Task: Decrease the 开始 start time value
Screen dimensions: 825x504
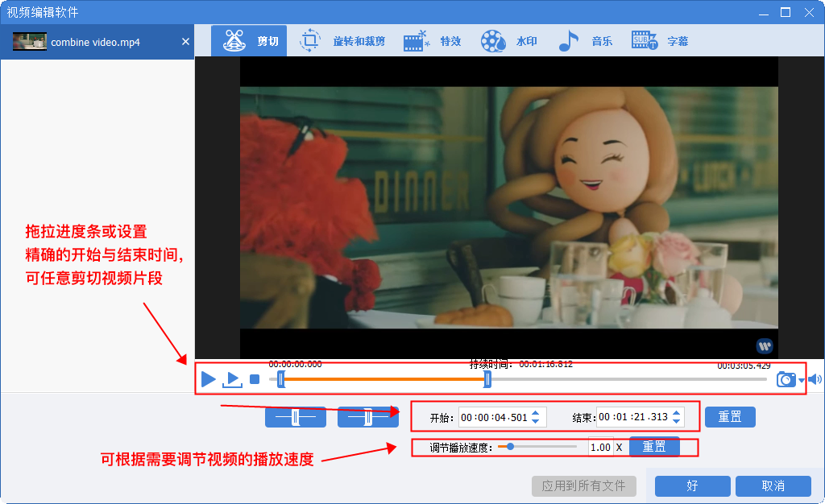Action: click(536, 421)
